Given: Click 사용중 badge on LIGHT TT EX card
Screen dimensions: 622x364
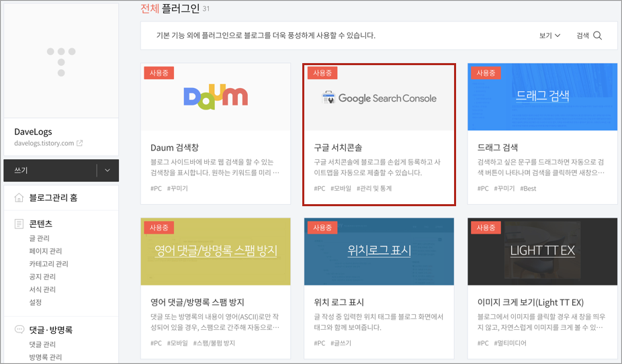Looking at the screenshot, I should (486, 228).
